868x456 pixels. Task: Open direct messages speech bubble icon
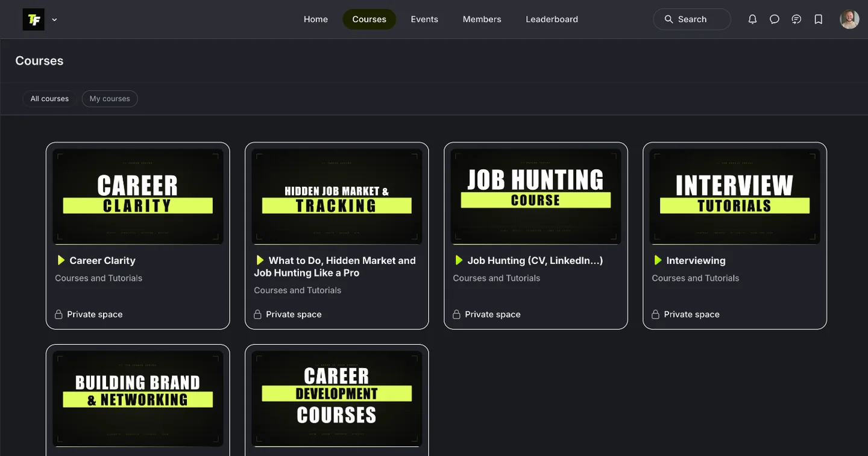coord(775,19)
